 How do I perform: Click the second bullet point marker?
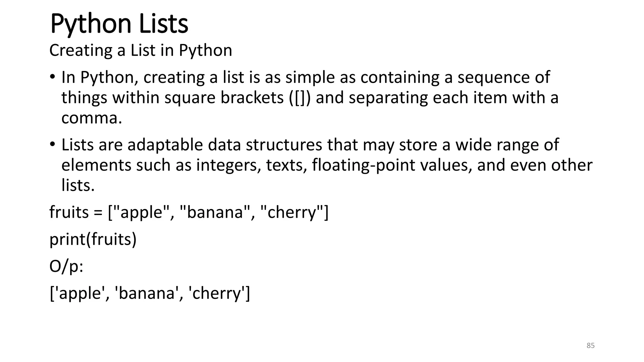[x=53, y=144]
